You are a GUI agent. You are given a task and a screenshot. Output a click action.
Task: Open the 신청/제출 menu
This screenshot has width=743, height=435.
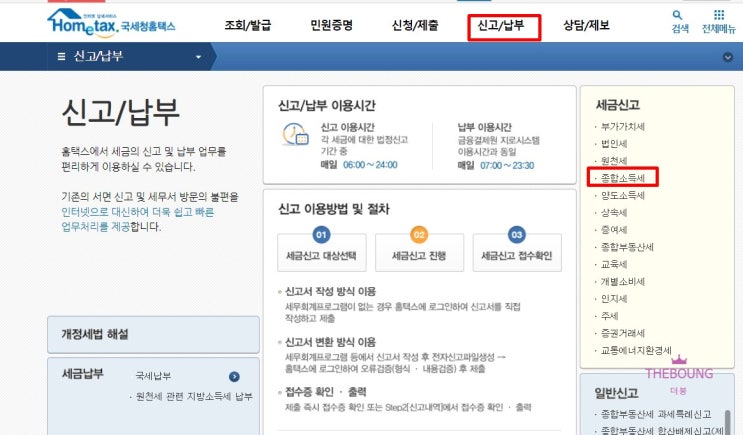pyautogui.click(x=415, y=25)
